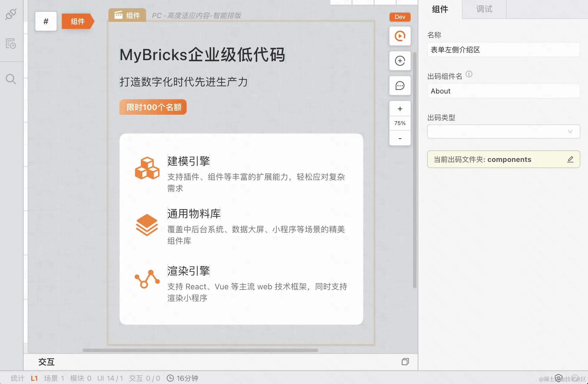This screenshot has width=588, height=384.
Task: Click the orange 组件 breadcrumb button
Action: pos(77,21)
